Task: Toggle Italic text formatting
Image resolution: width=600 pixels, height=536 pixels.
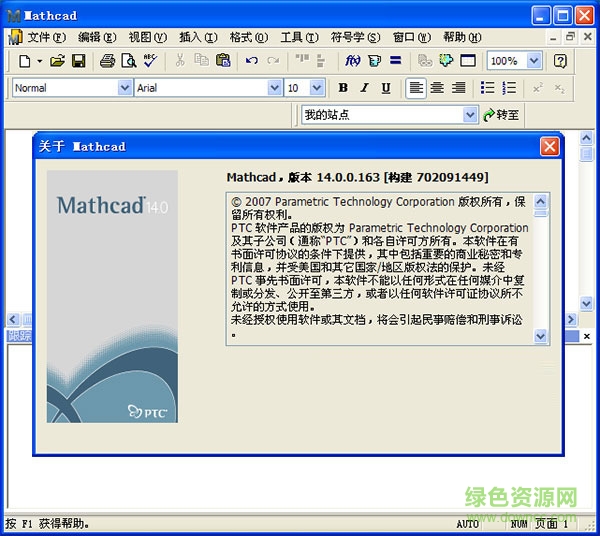Action: click(x=364, y=88)
